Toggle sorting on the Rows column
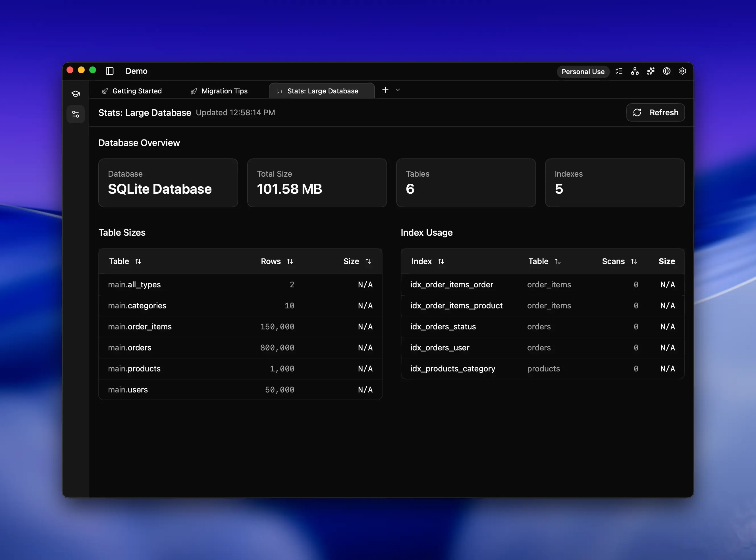This screenshot has height=560, width=756. pos(290,261)
